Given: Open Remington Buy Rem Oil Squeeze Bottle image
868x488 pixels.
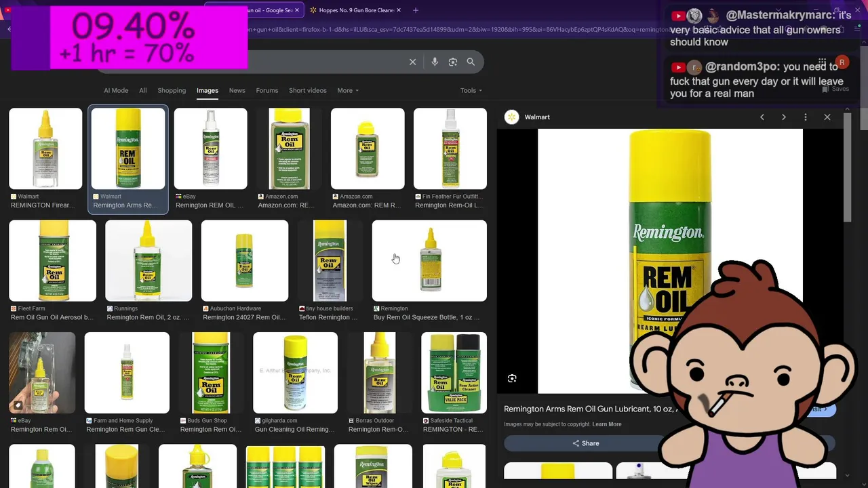Looking at the screenshot, I should (429, 260).
